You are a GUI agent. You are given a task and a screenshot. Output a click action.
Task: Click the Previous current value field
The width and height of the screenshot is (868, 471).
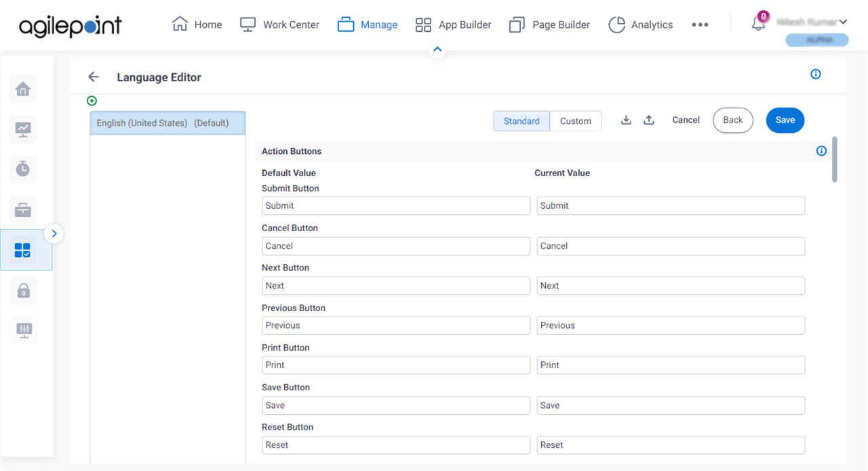[x=671, y=325]
